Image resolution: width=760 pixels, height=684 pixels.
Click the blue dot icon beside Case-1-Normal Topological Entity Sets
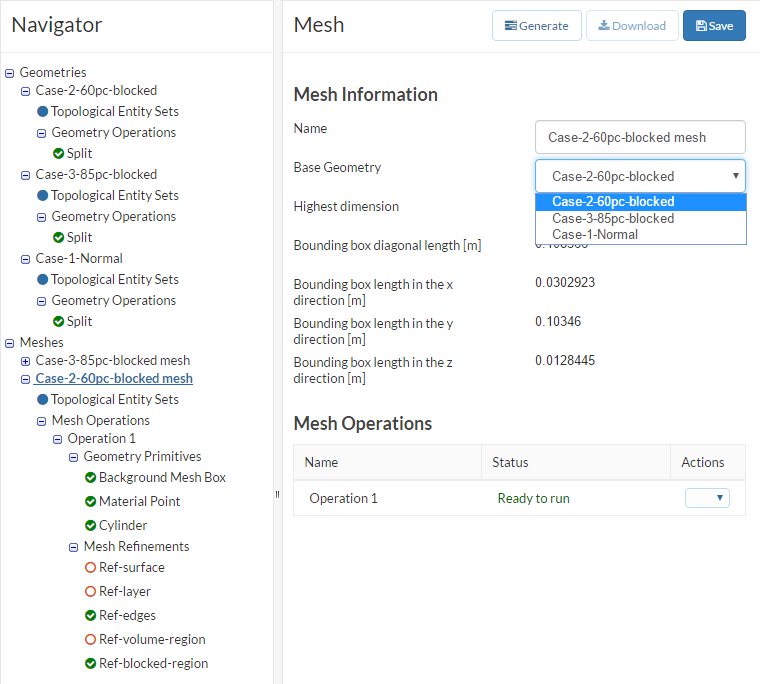coord(43,280)
